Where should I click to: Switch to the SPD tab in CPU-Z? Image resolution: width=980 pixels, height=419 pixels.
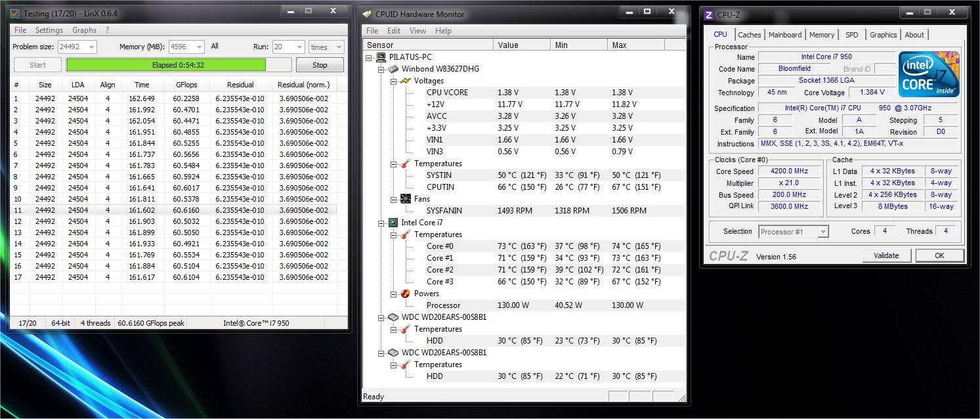(x=851, y=35)
